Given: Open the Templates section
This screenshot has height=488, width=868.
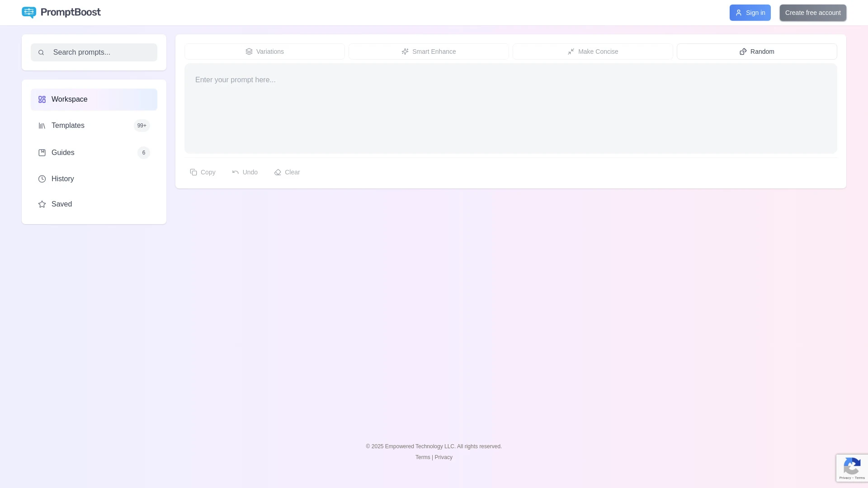Looking at the screenshot, I should pos(68,125).
